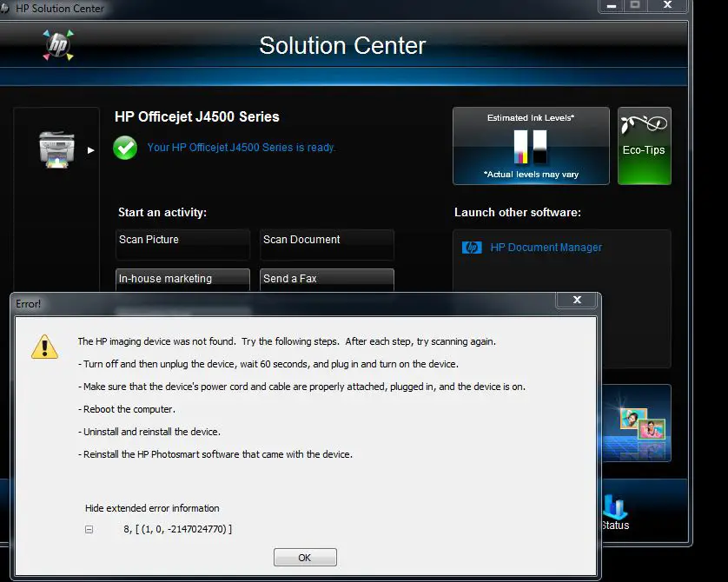728x582 pixels.
Task: Click the 'Start an activity:' label
Action: click(x=162, y=213)
